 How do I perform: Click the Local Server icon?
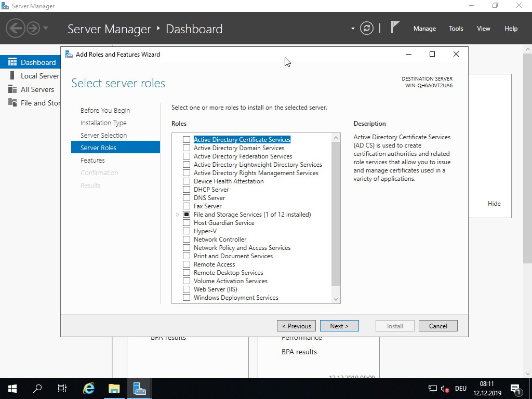coord(12,76)
